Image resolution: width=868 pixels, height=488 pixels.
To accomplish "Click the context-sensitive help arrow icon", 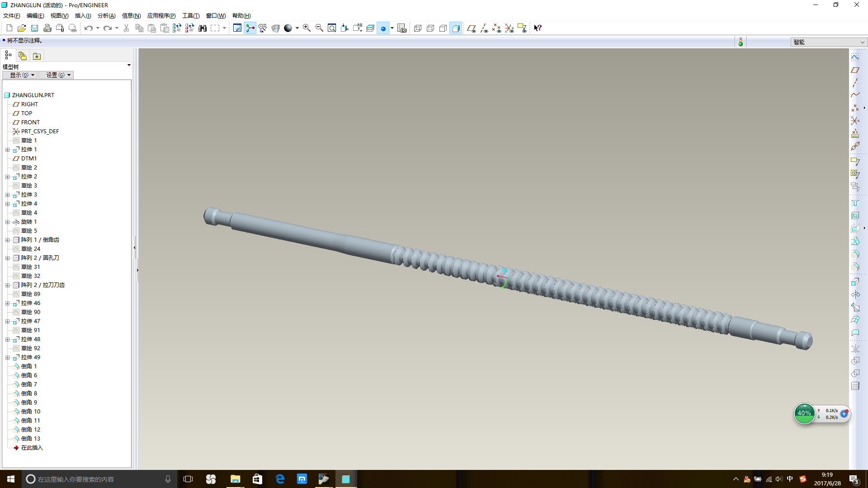I will pos(538,28).
